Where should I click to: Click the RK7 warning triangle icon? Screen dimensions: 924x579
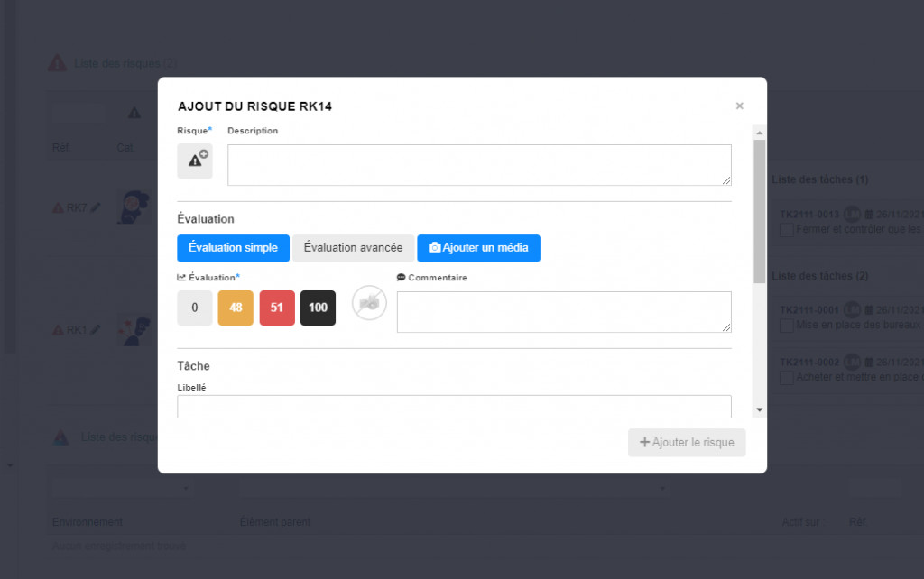pyautogui.click(x=58, y=208)
